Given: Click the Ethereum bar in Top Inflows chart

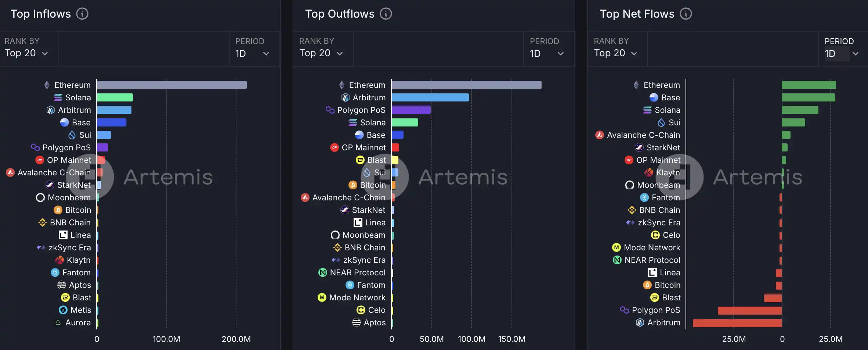Looking at the screenshot, I should [x=171, y=85].
